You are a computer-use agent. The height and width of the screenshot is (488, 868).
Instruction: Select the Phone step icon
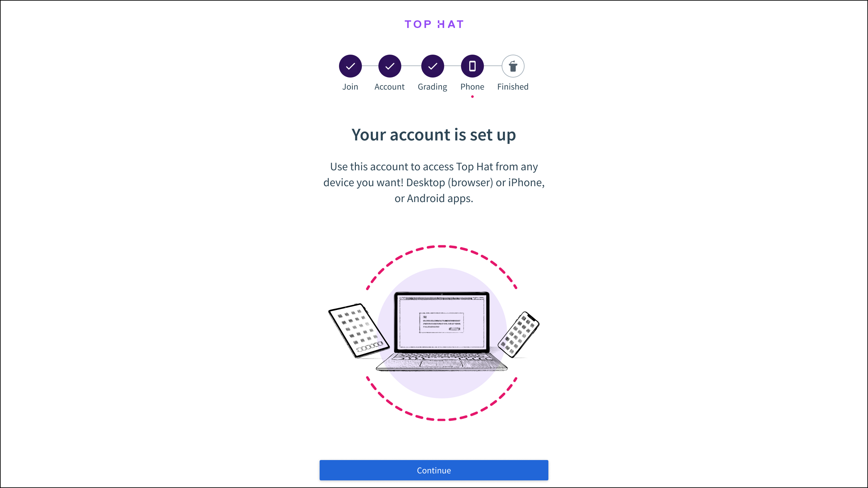pos(472,66)
